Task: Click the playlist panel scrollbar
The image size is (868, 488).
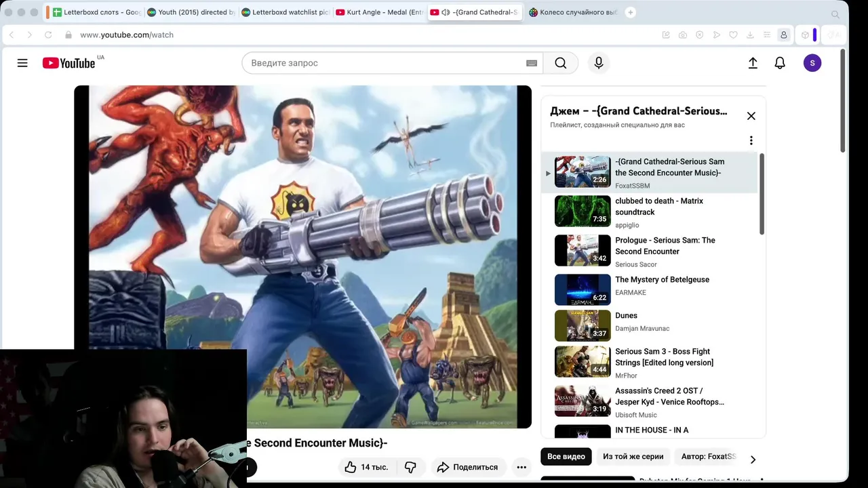Action: tap(762, 195)
